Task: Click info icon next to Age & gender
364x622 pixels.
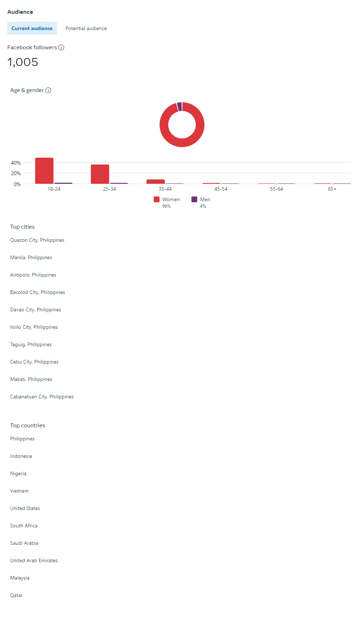Action: (x=48, y=90)
